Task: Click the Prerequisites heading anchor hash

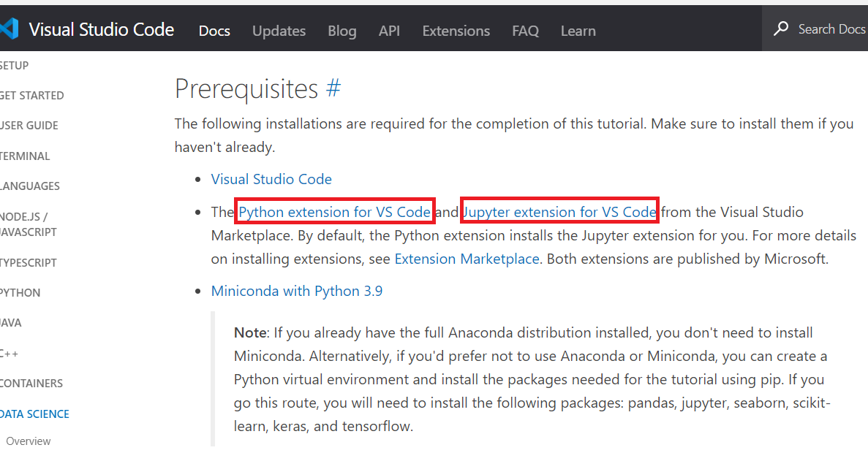Action: [x=333, y=88]
